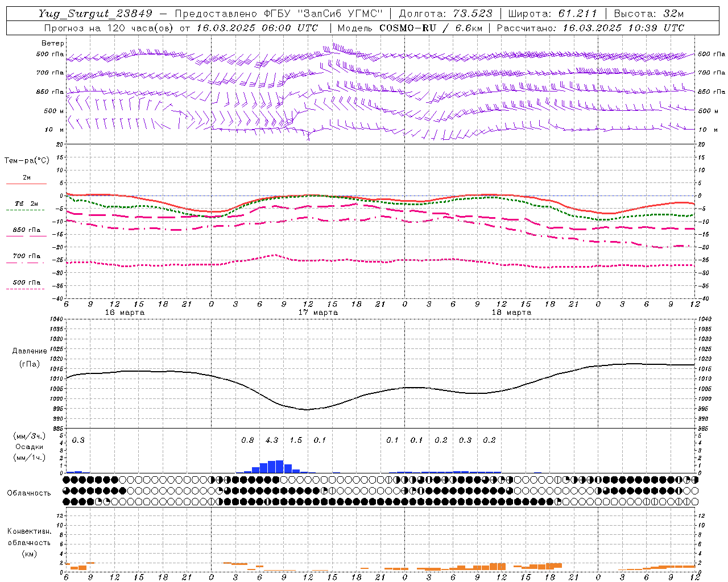Click the Td 2м legend entry
The height and width of the screenshot is (582, 728).
[26, 203]
